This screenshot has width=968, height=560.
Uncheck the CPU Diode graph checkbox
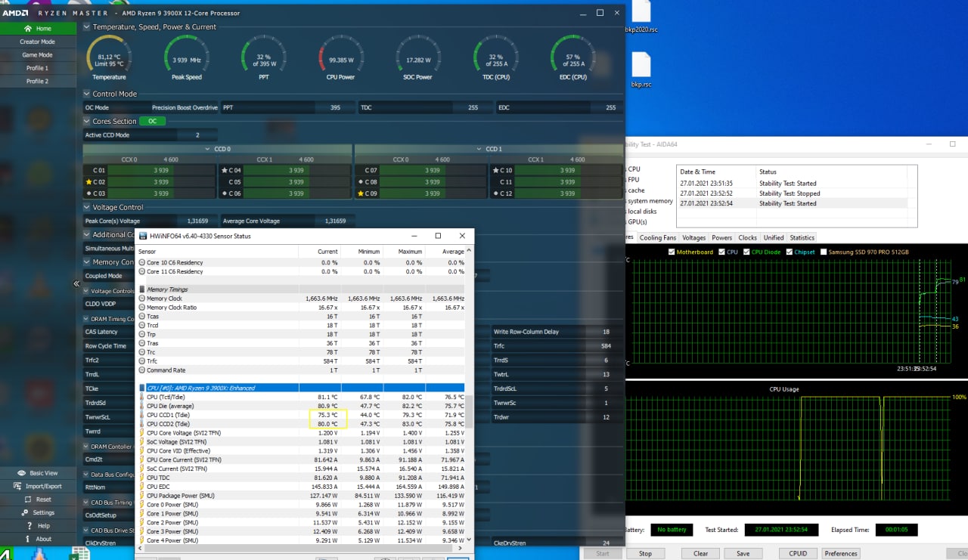click(x=746, y=252)
